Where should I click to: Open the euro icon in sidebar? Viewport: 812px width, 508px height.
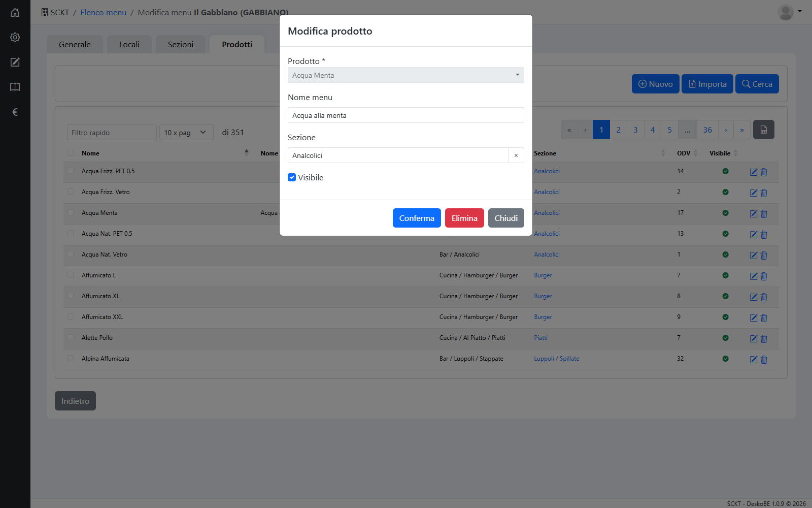tap(15, 112)
